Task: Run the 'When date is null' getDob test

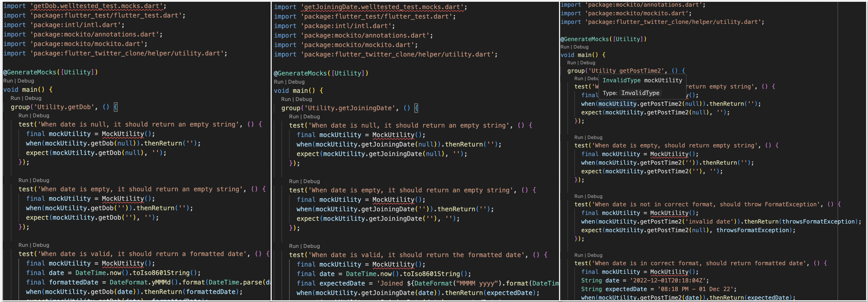Action: click(x=23, y=116)
